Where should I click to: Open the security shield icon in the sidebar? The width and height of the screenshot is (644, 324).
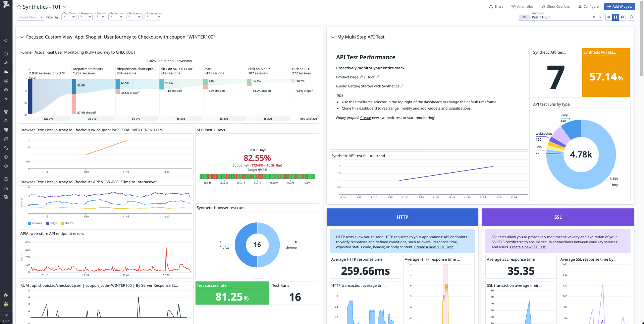point(6,157)
